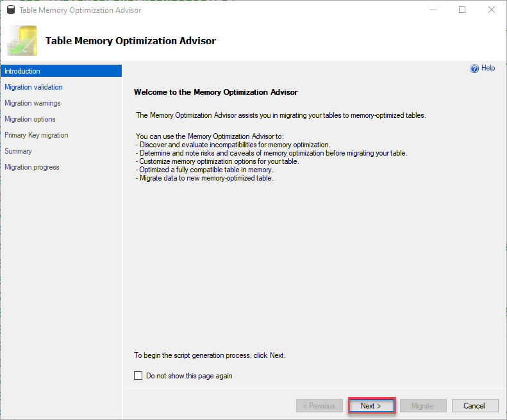Maximize the advisor window
The width and height of the screenshot is (507, 420).
[462, 10]
